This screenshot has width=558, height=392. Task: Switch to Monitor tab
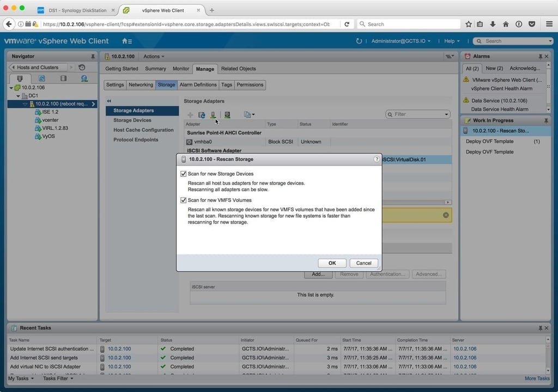tap(181, 69)
